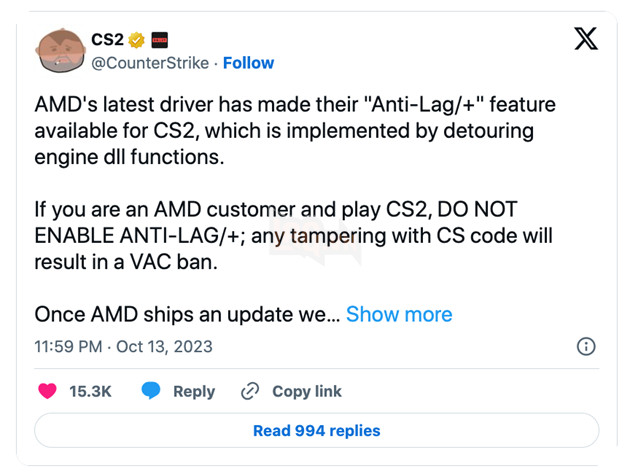This screenshot has height=474, width=630.
Task: Follow the CounterStrike account
Action: pyautogui.click(x=248, y=63)
